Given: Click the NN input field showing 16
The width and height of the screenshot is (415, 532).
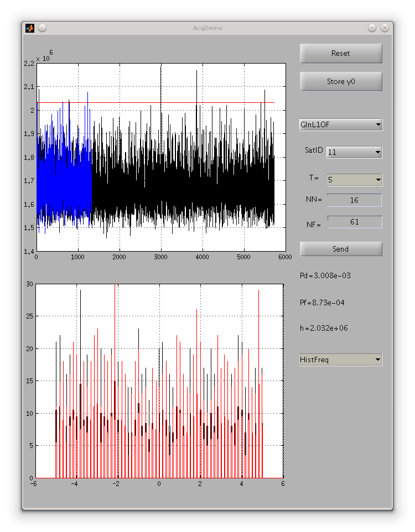Looking at the screenshot, I should 354,200.
